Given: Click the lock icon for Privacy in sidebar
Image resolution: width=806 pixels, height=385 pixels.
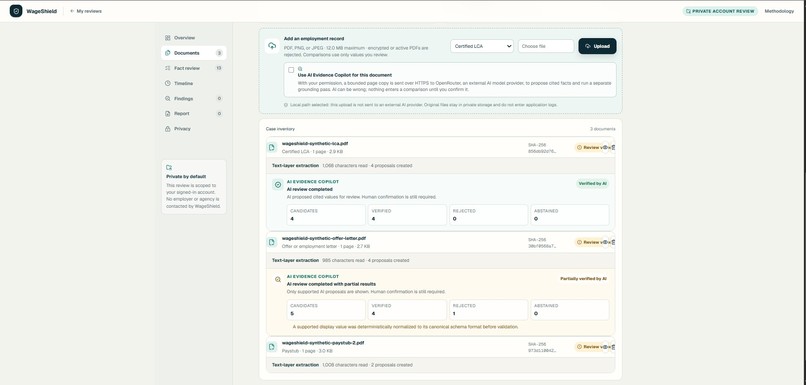Looking at the screenshot, I should 168,129.
